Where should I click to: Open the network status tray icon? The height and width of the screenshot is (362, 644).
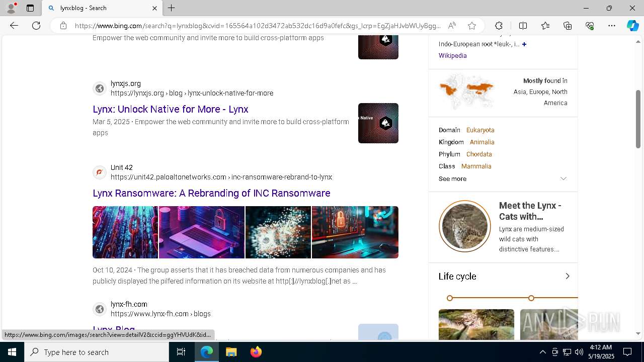567,352
